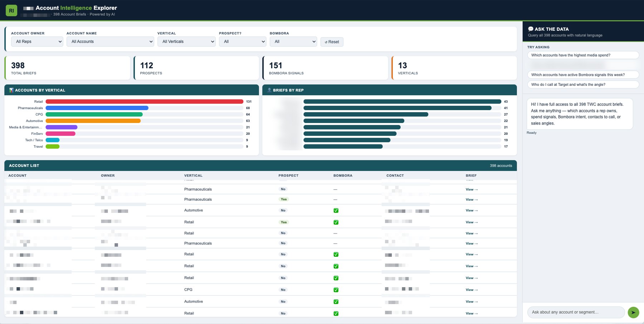Send message with green arrow button
The height and width of the screenshot is (324, 644).
(x=633, y=312)
